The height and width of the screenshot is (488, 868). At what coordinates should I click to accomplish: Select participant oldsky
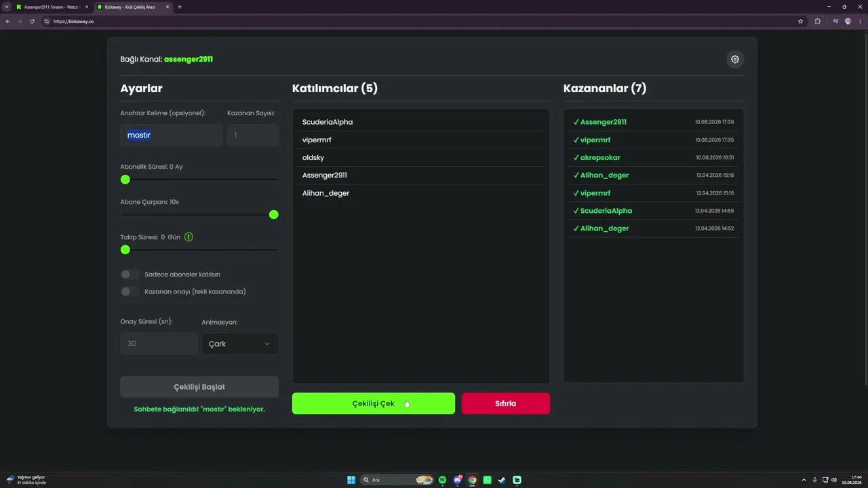[421, 157]
